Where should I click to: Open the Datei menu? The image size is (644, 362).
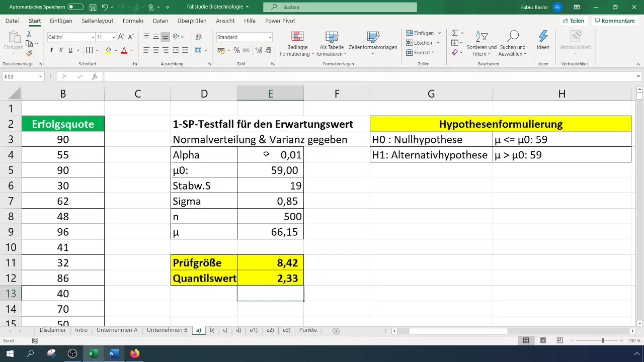click(x=12, y=21)
